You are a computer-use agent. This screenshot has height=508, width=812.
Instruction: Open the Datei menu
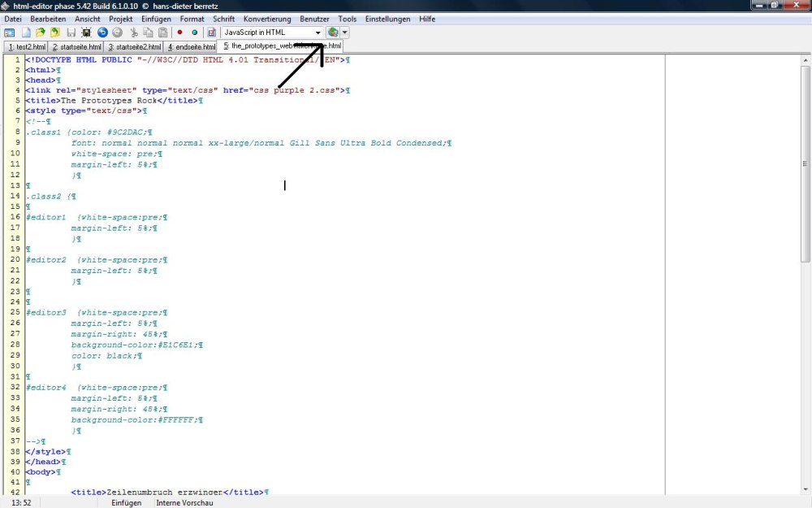pos(13,20)
